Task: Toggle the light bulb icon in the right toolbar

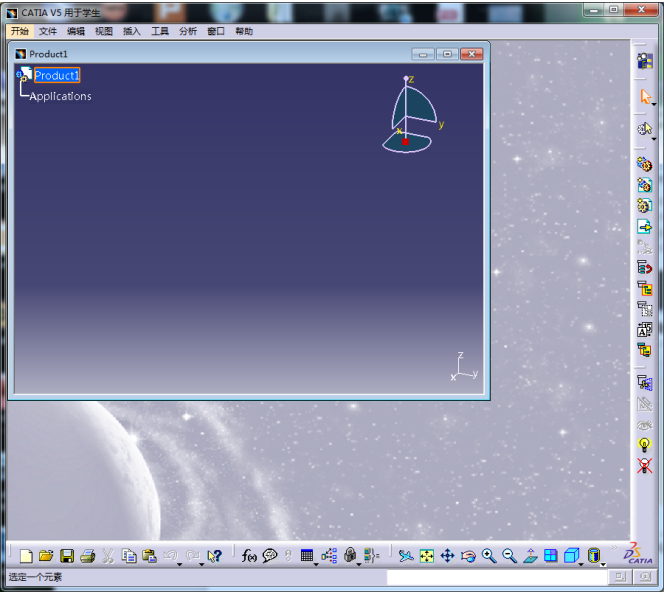Action: (645, 444)
